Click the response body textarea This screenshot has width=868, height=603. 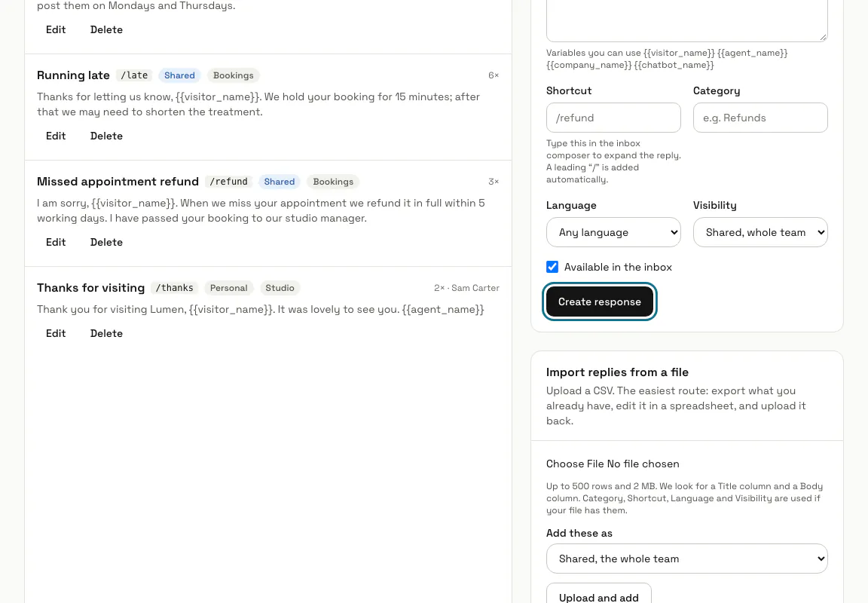click(x=686, y=20)
